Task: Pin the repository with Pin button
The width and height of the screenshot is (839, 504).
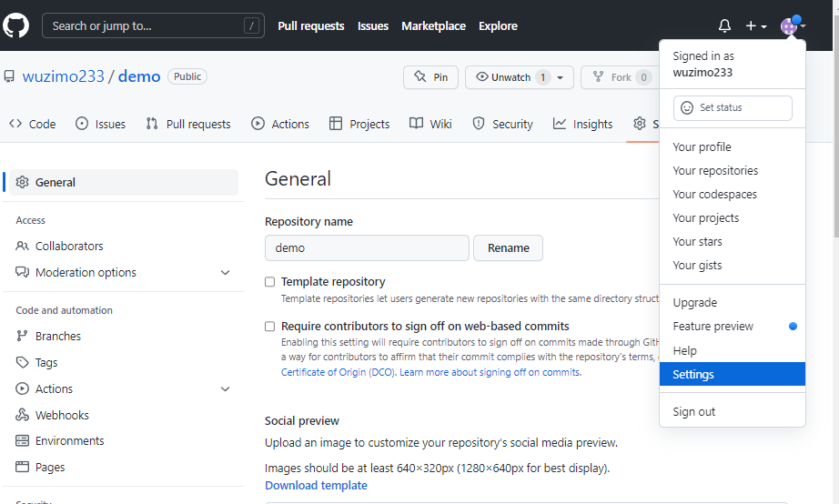Action: [430, 77]
